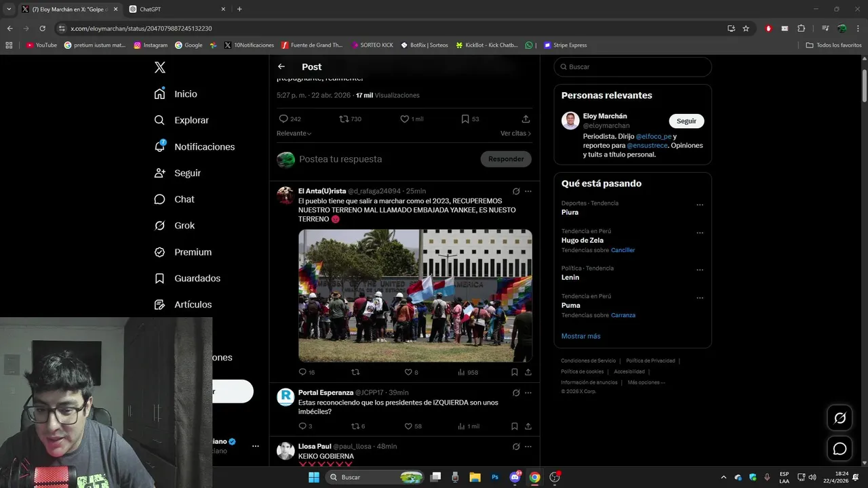Screen dimensions: 868x488
Task: Click the Artículos sidebar icon
Action: 159,305
